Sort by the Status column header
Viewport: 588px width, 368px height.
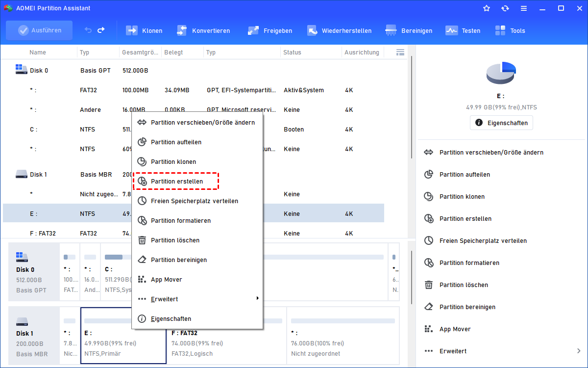tap(293, 52)
